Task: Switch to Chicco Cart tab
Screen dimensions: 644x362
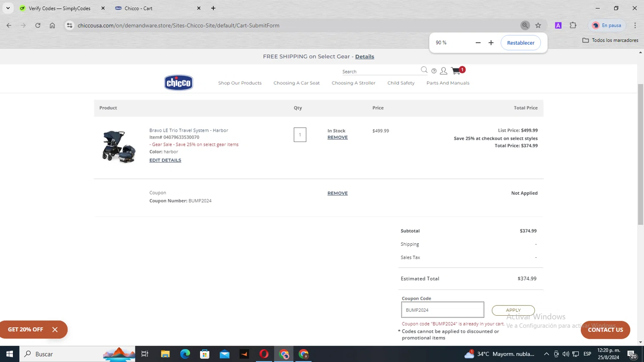Action: [x=138, y=8]
